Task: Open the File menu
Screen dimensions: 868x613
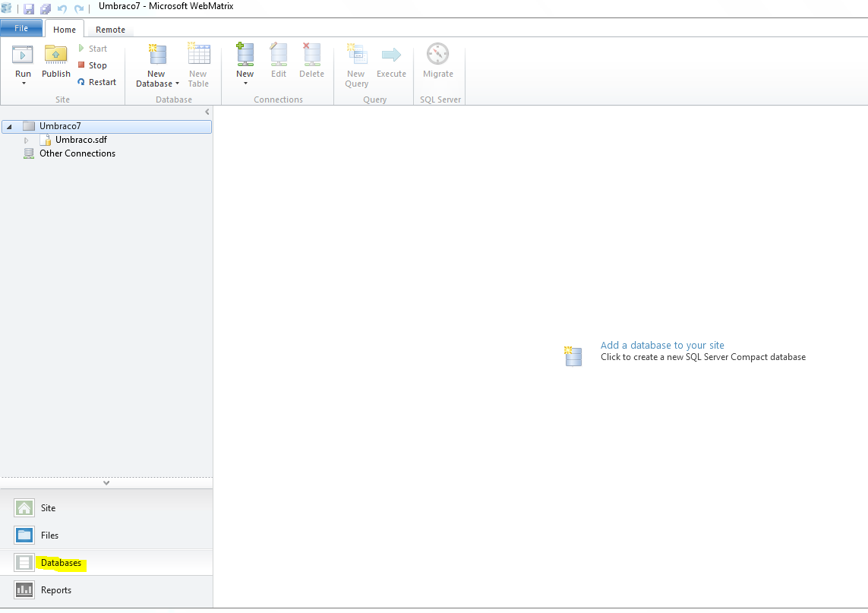Action: pos(21,28)
